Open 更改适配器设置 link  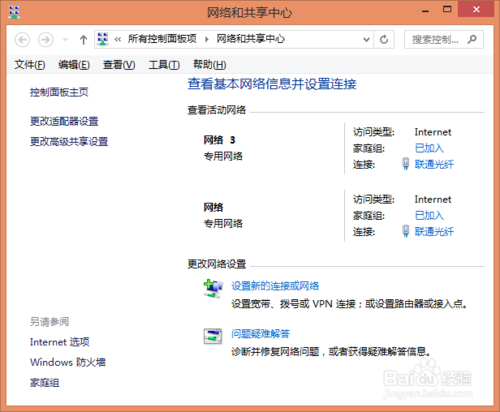(64, 121)
